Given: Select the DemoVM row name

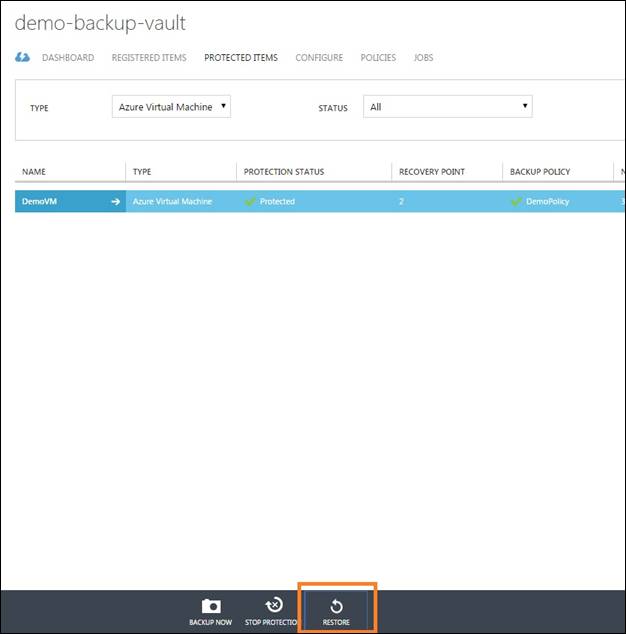Looking at the screenshot, I should [x=39, y=201].
